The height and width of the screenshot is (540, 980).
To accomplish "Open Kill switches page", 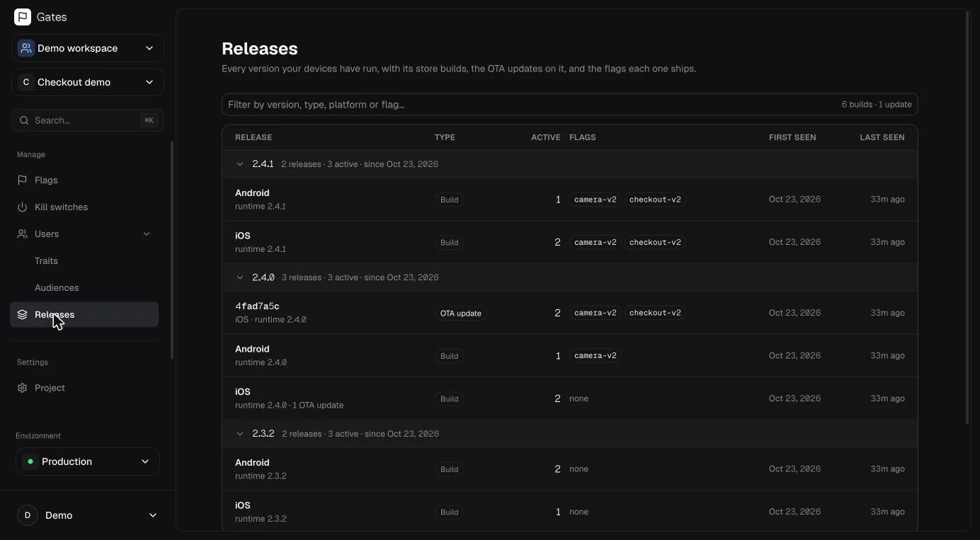I will point(84,207).
